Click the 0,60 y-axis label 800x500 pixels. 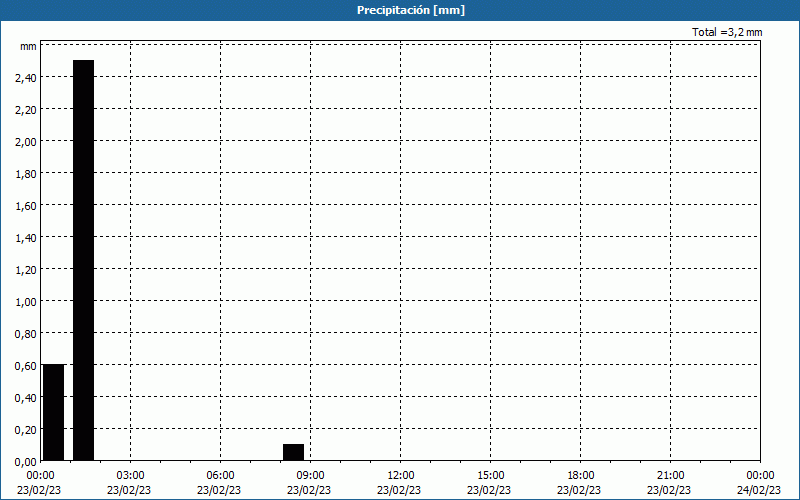tap(26, 366)
